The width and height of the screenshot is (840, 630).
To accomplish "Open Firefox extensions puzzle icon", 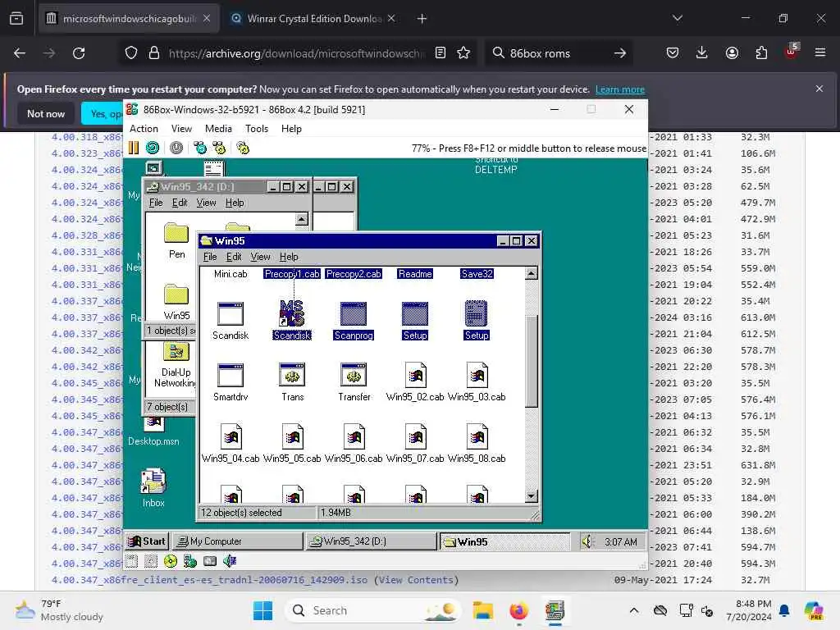I will click(761, 52).
